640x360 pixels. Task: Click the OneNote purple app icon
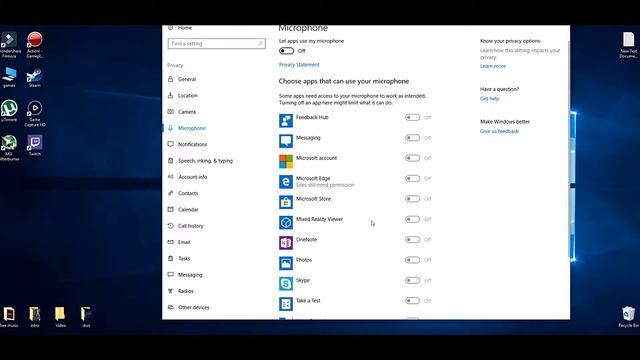pyautogui.click(x=286, y=243)
